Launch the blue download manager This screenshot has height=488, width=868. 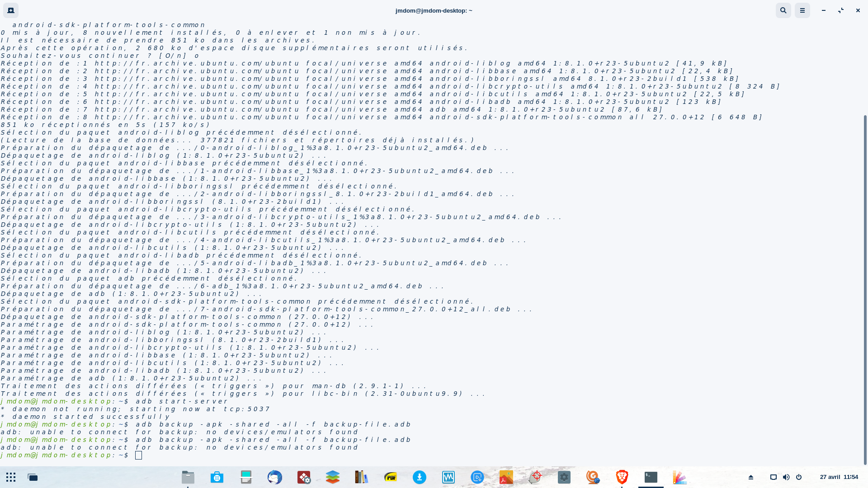coord(420,477)
